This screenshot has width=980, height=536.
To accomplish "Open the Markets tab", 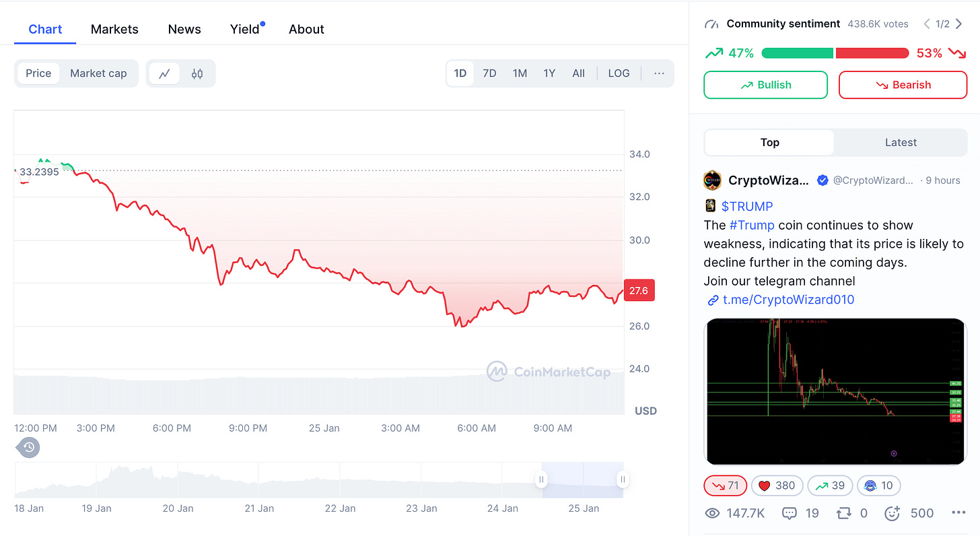I will (114, 29).
